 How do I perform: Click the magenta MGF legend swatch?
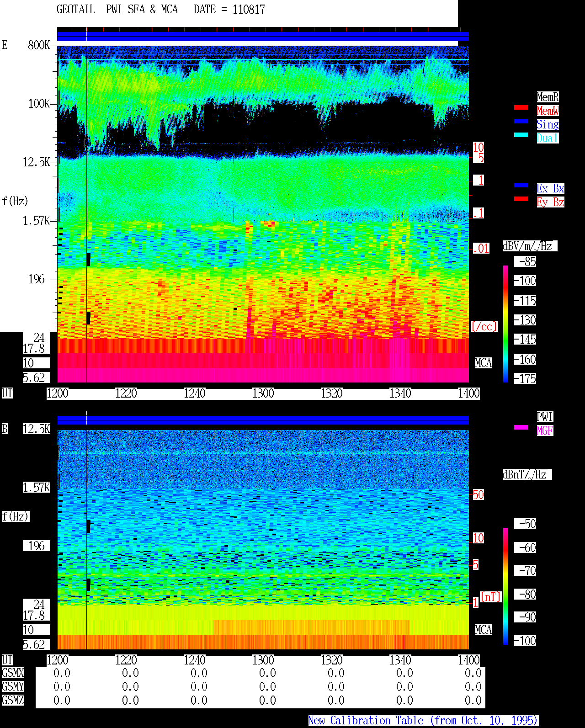521,428
